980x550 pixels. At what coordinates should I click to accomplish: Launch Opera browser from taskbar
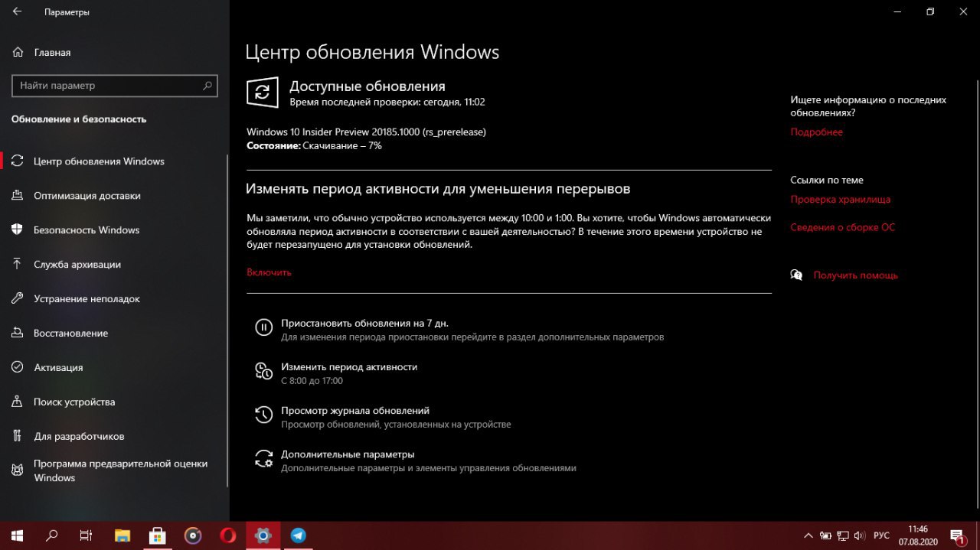[228, 535]
